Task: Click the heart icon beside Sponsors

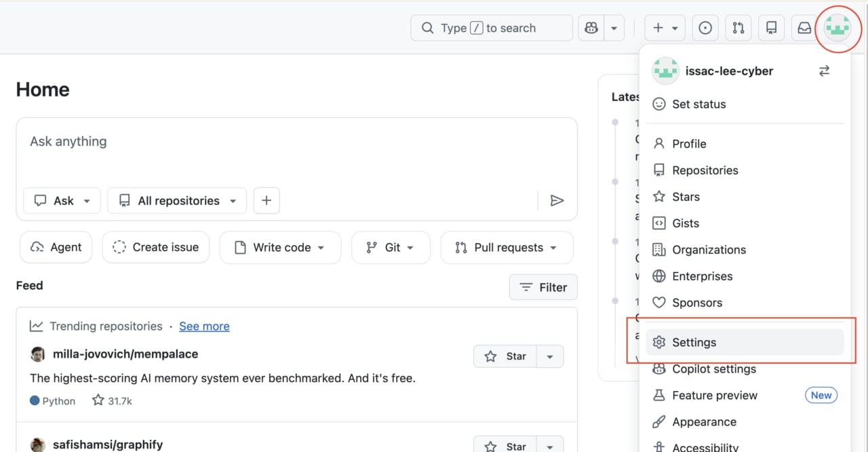Action: (x=658, y=303)
